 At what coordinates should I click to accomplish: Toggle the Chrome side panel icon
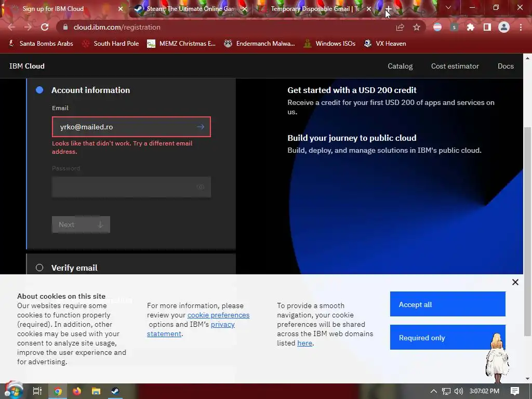487,27
